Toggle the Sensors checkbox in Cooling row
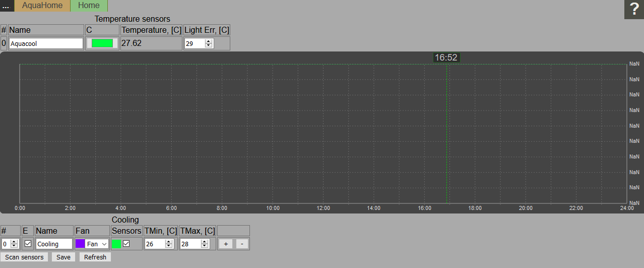Viewport: 644px width, 268px height. pyautogui.click(x=126, y=244)
